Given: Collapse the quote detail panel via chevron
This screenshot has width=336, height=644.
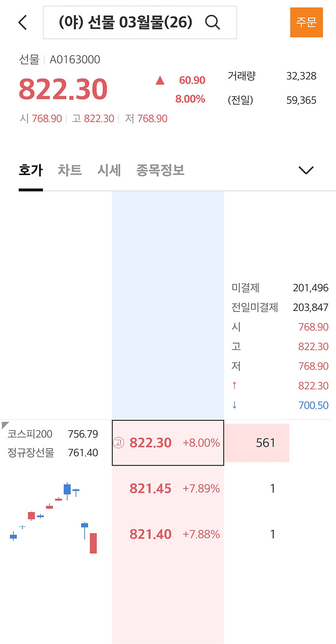Looking at the screenshot, I should (305, 170).
